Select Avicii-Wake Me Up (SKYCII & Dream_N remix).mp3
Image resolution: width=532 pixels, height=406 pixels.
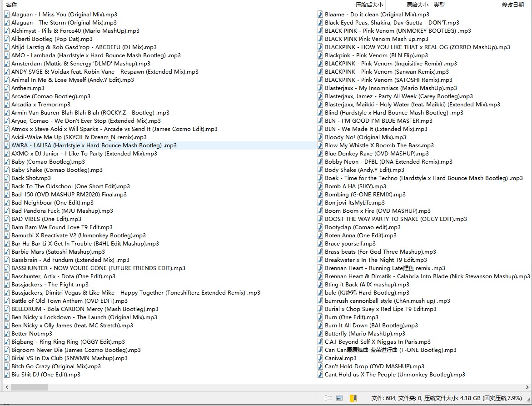79,137
